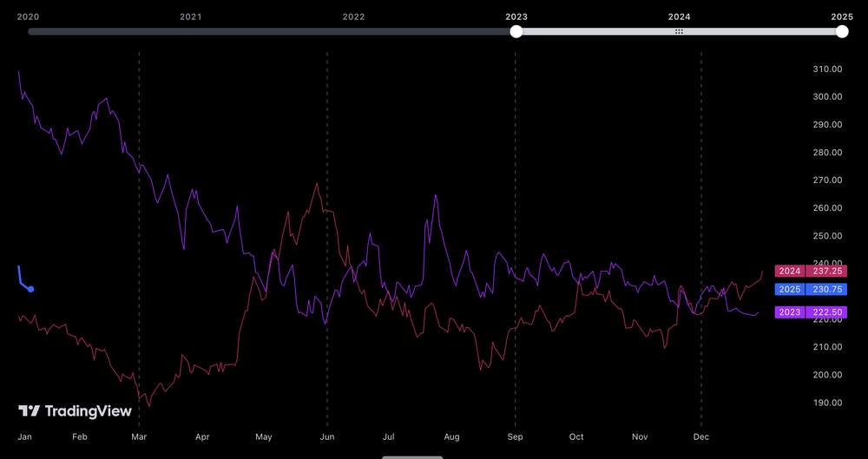The height and width of the screenshot is (459, 868).
Task: Click the 210.00 price axis label
Action: (826, 347)
